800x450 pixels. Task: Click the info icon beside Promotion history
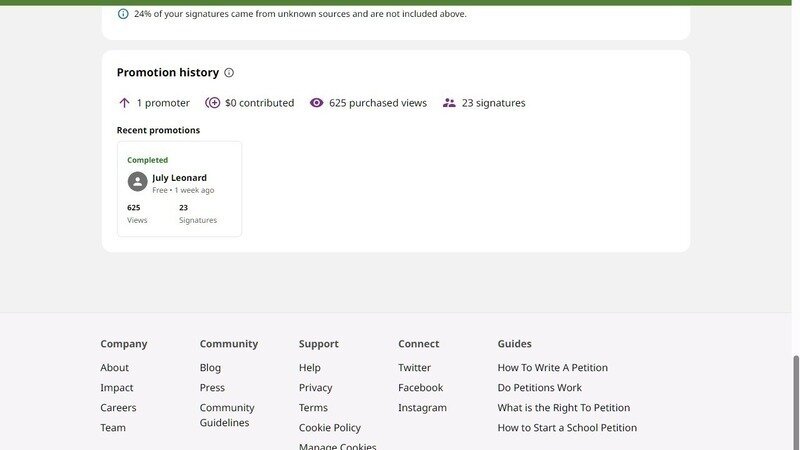[x=229, y=73]
